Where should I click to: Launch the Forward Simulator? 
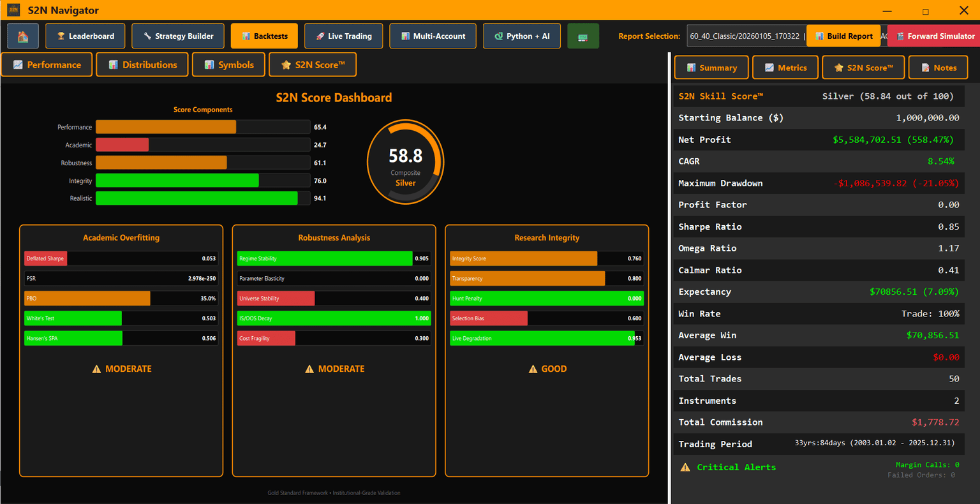pyautogui.click(x=933, y=36)
